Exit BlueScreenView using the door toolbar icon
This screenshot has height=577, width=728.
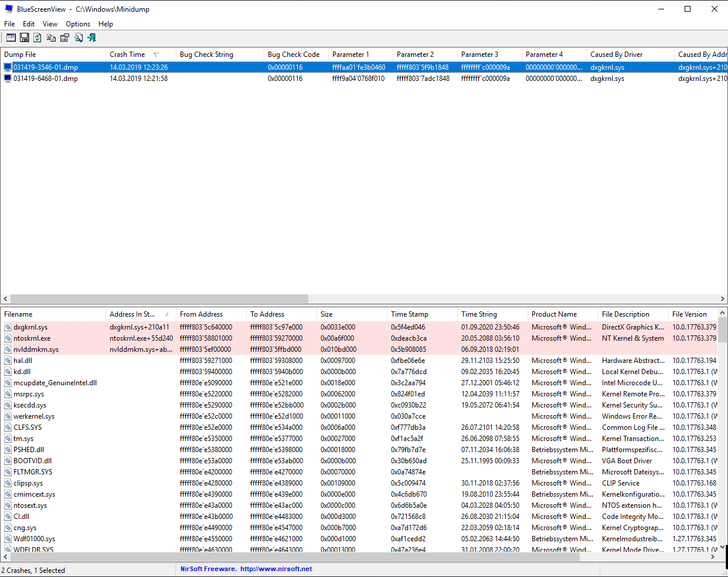[x=92, y=37]
